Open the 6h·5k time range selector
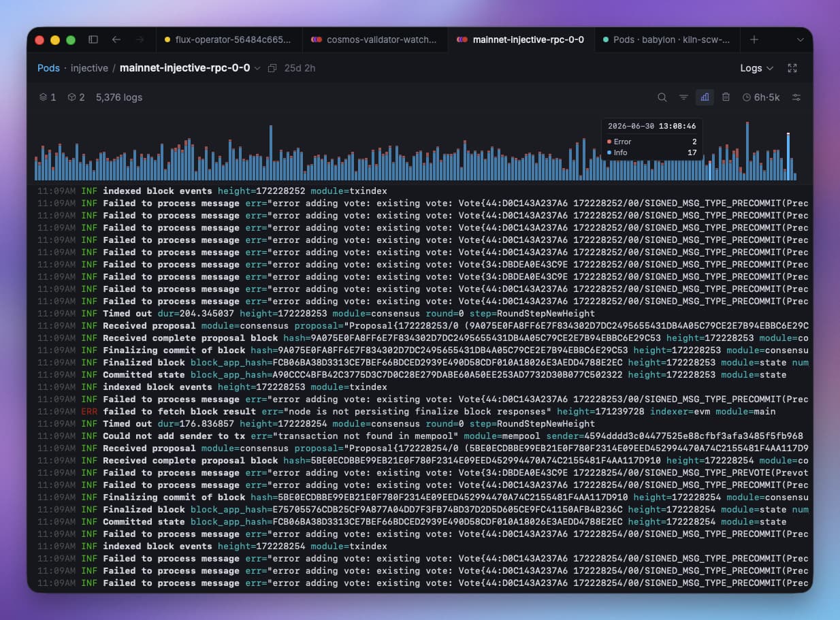Screen dimensions: 840x620 tap(761, 97)
